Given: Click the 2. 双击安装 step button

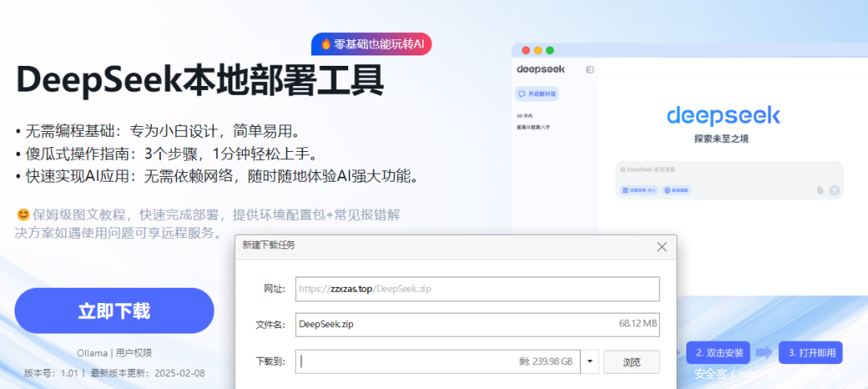Looking at the screenshot, I should point(718,352).
